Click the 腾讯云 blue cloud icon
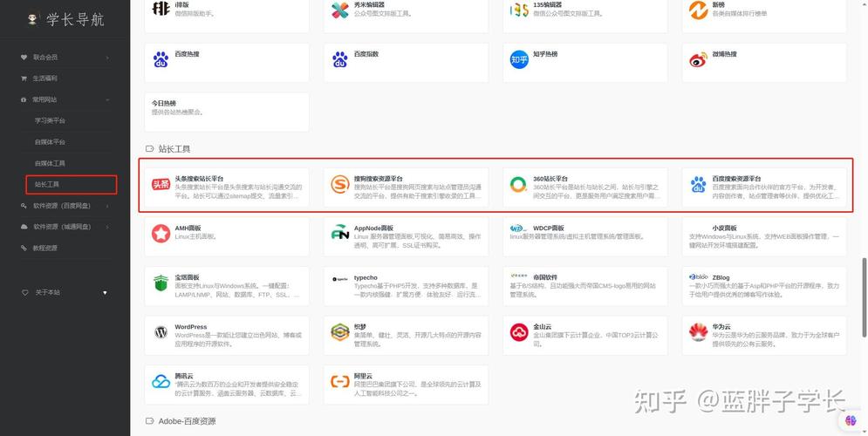The image size is (868, 436). point(161,382)
